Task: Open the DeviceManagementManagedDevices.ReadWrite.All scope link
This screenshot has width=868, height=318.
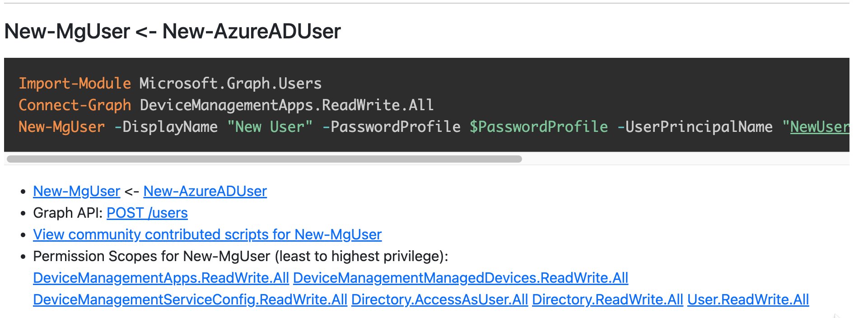Action: (460, 278)
